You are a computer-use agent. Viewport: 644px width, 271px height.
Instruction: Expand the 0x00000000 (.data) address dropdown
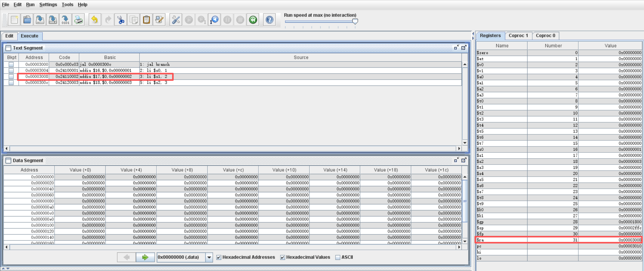point(209,257)
